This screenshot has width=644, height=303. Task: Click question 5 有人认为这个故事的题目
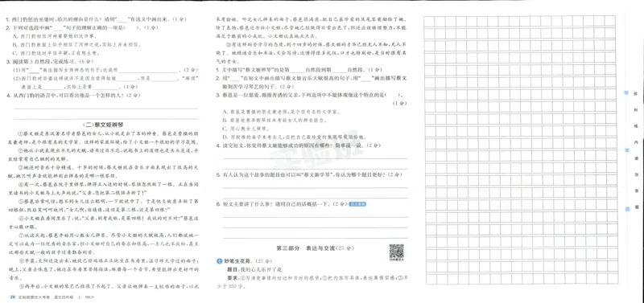click(309, 175)
